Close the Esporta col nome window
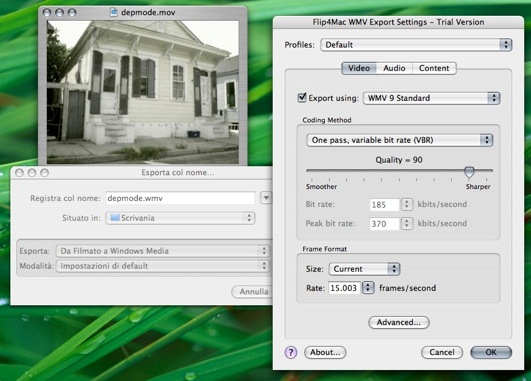531x381 pixels. click(19, 173)
